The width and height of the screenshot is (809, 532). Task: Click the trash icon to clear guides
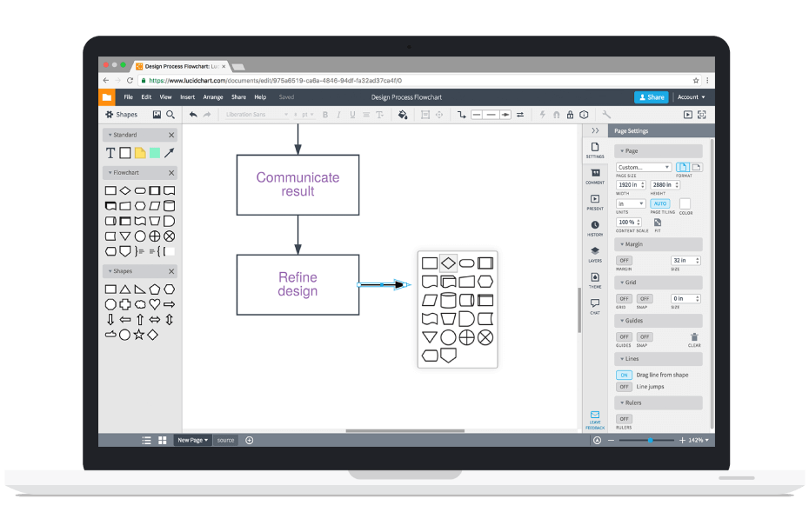coord(694,336)
